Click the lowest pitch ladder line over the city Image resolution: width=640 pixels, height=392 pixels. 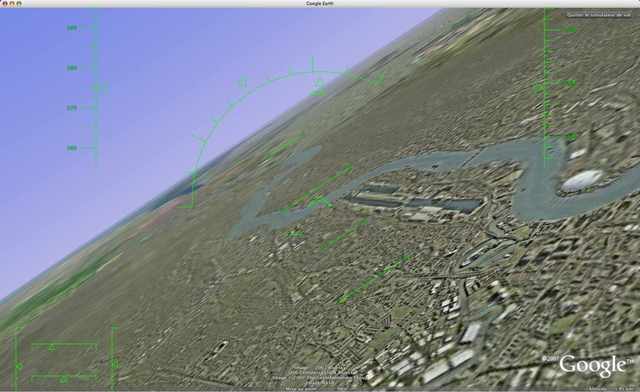374,280
